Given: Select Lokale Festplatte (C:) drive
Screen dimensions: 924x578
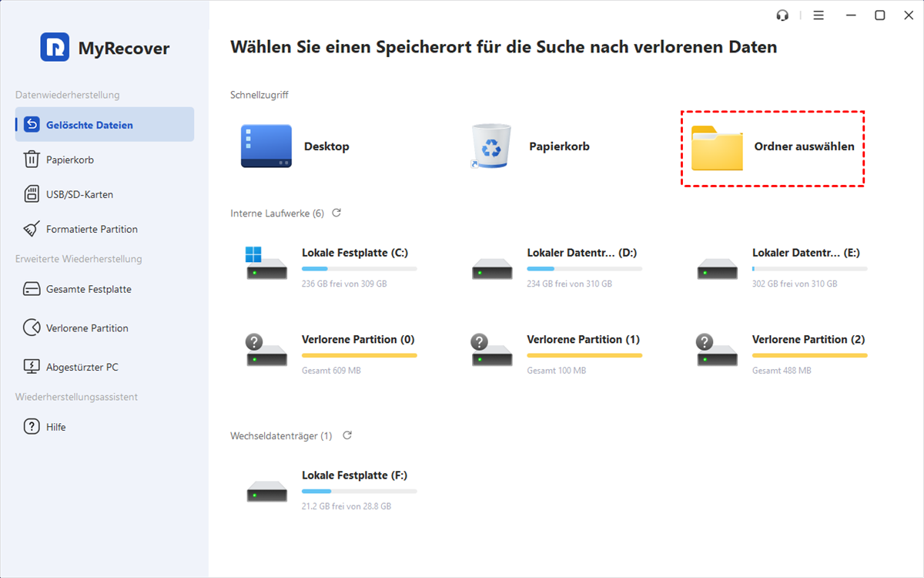Looking at the screenshot, I should click(331, 266).
